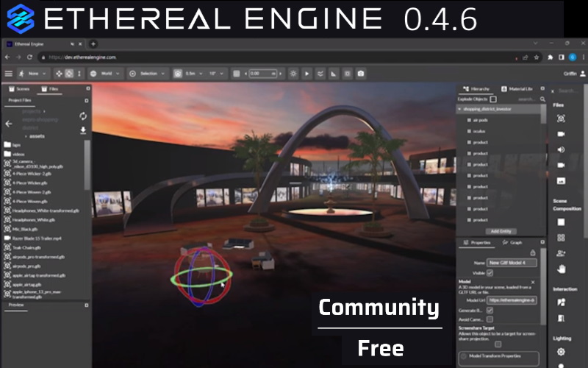The width and height of the screenshot is (588, 368).
Task: Go back using the Files panel arrow
Action: (9, 124)
